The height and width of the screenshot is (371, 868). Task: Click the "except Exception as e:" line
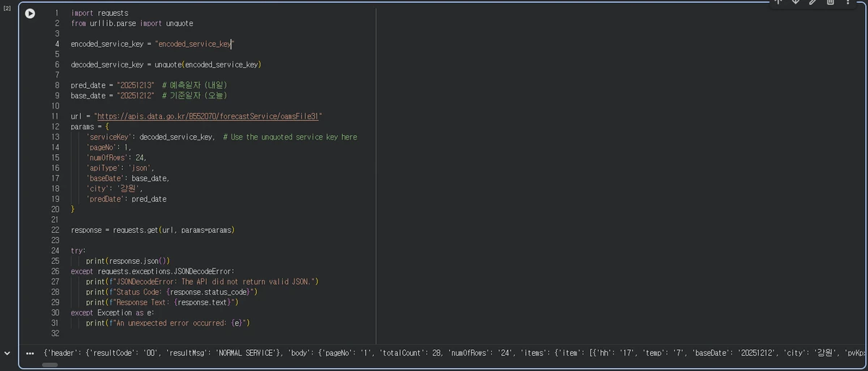112,312
